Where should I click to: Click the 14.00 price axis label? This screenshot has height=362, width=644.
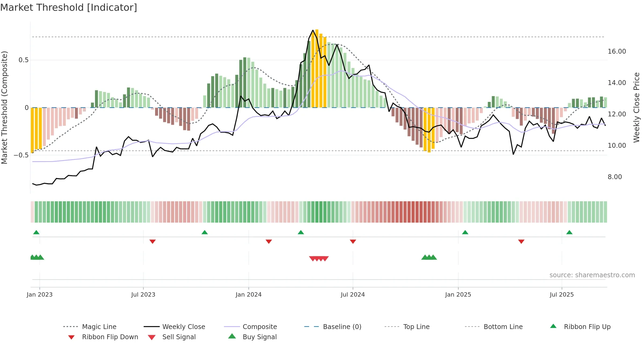pyautogui.click(x=617, y=83)
